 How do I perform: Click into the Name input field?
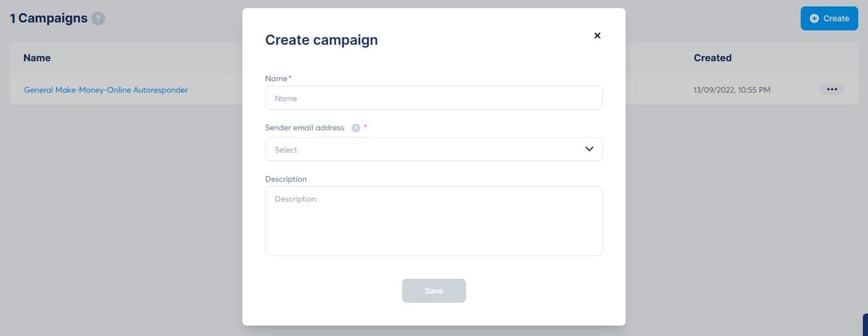point(433,98)
